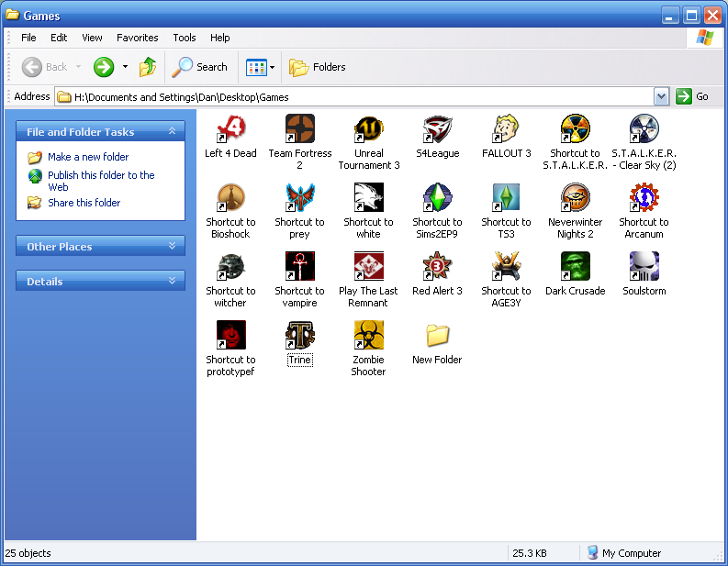Viewport: 728px width, 566px height.
Task: Select the Zombie Shooter biohazard icon
Action: [x=368, y=336]
